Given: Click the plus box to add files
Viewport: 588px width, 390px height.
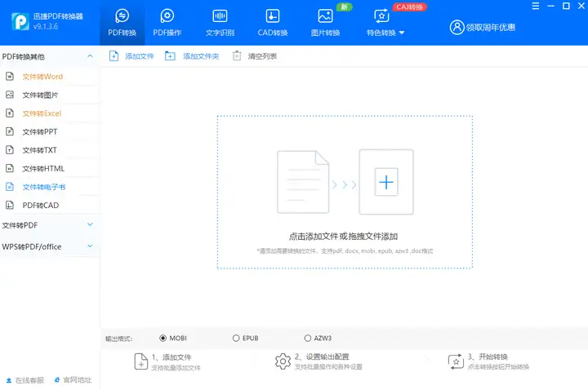Looking at the screenshot, I should click(386, 183).
